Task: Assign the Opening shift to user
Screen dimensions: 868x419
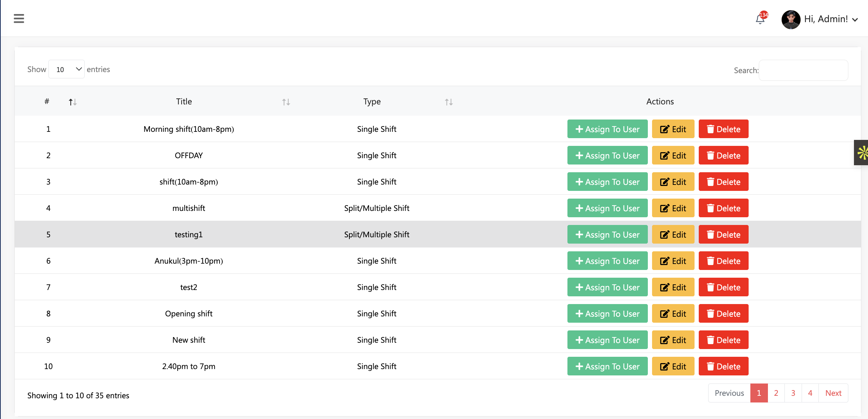Action: [x=607, y=314]
